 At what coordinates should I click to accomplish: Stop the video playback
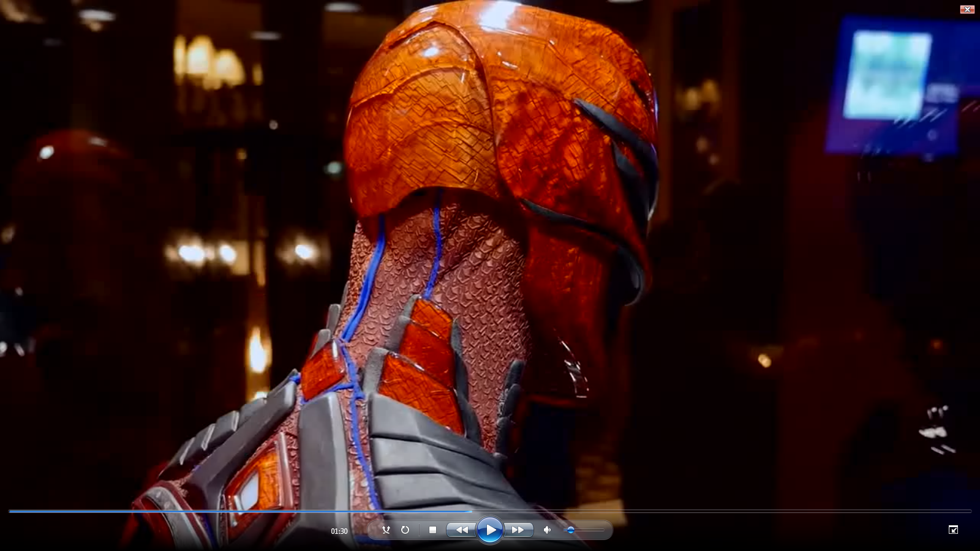point(432,530)
